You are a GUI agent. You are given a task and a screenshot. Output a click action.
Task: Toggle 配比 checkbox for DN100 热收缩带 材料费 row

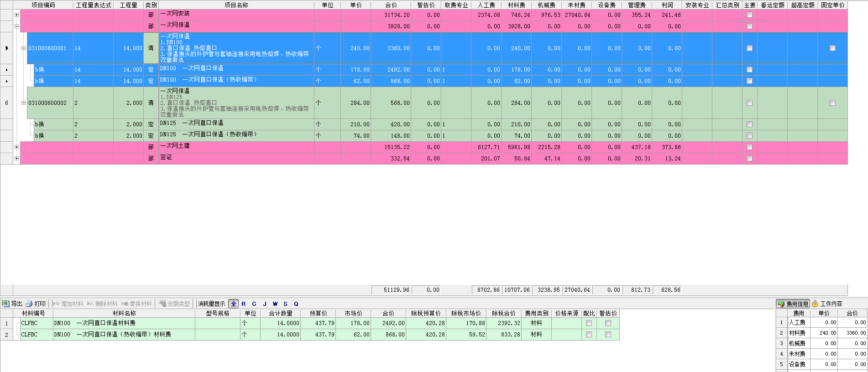point(589,334)
